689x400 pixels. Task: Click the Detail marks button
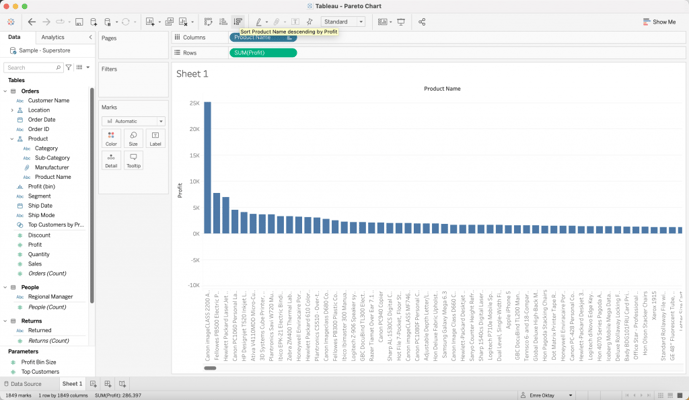click(111, 160)
